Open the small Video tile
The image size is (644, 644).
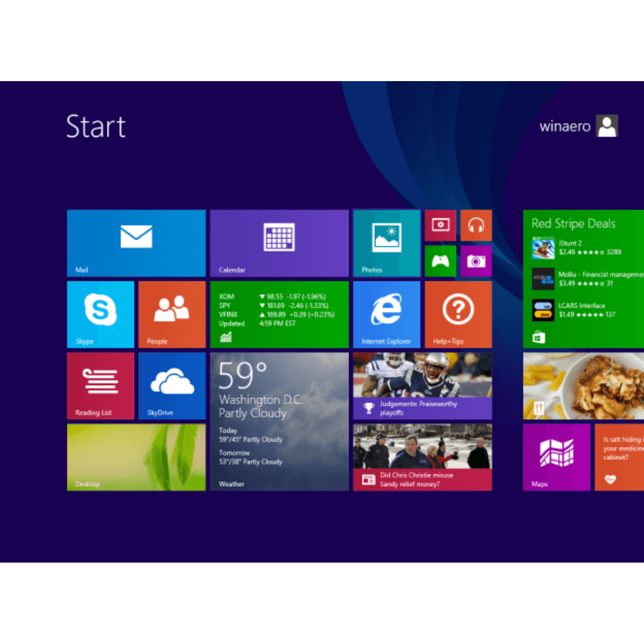pos(440,225)
